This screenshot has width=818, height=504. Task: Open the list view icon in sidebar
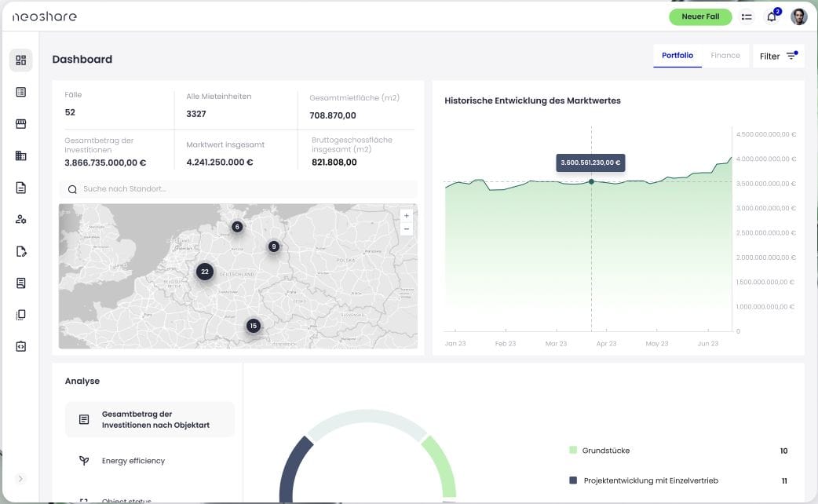click(x=21, y=93)
